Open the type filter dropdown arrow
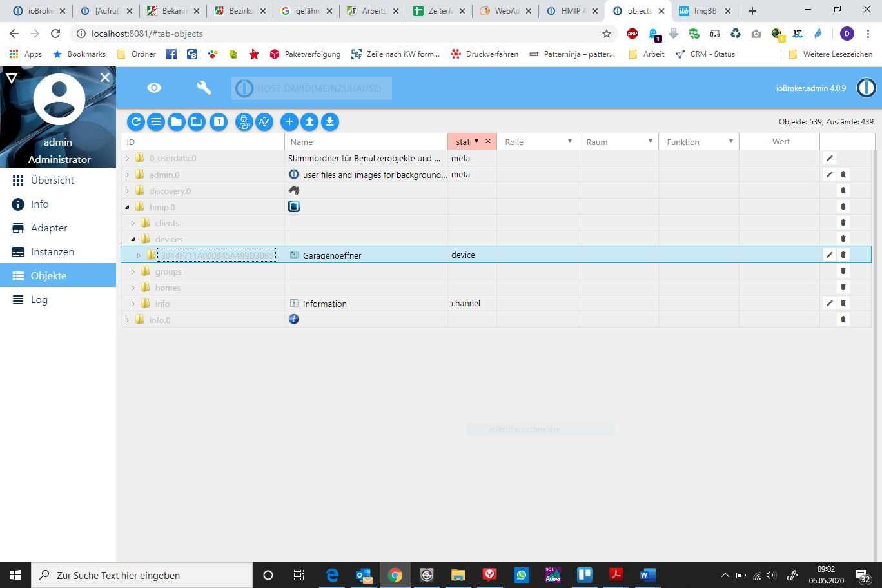 click(x=476, y=141)
